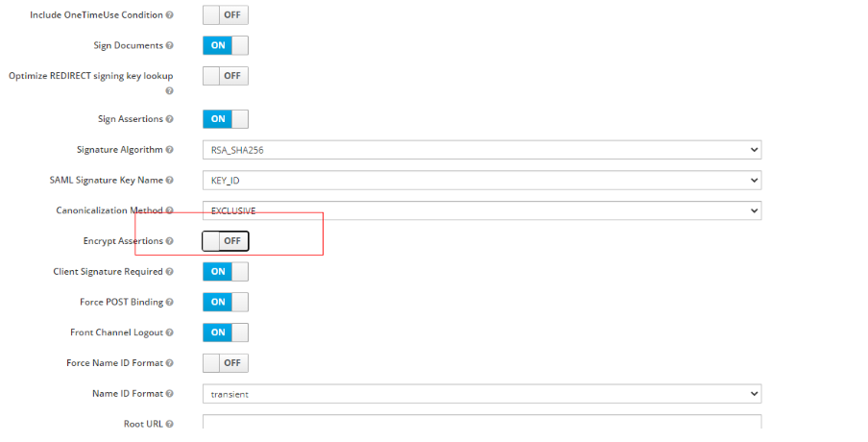
Task: Click help icon next to Signature Algorithm
Action: (170, 150)
